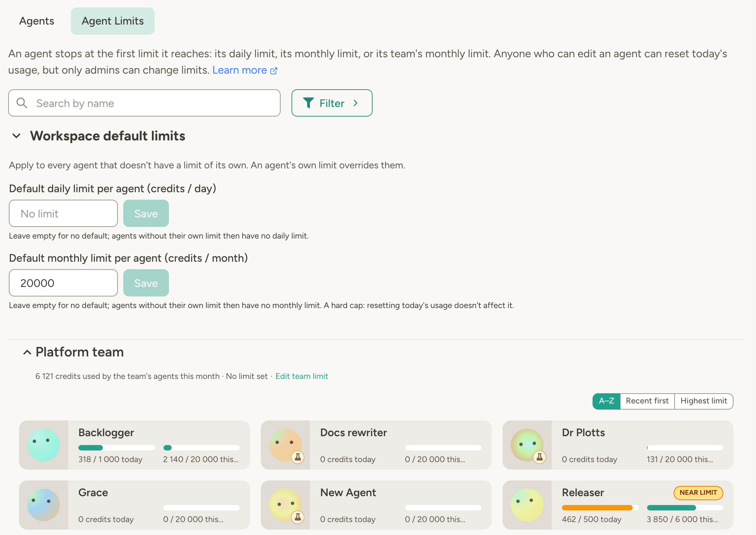The image size is (756, 535).
Task: Click the Dr Plotts agent name
Action: pos(583,433)
